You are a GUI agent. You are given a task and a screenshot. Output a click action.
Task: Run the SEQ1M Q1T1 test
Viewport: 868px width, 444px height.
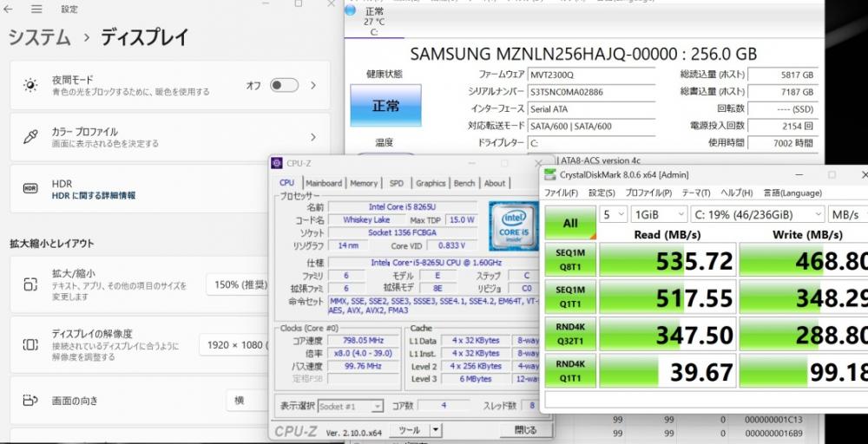pos(570,297)
